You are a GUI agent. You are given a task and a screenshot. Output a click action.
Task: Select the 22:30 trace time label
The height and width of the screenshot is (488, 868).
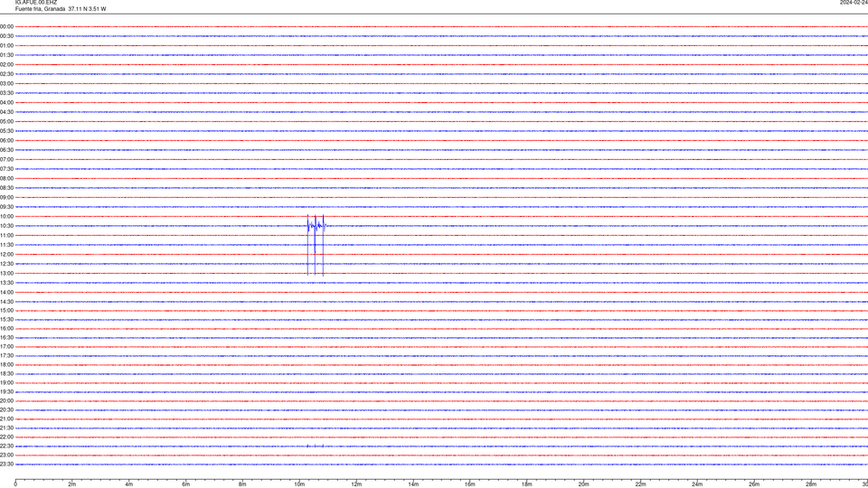click(x=6, y=446)
